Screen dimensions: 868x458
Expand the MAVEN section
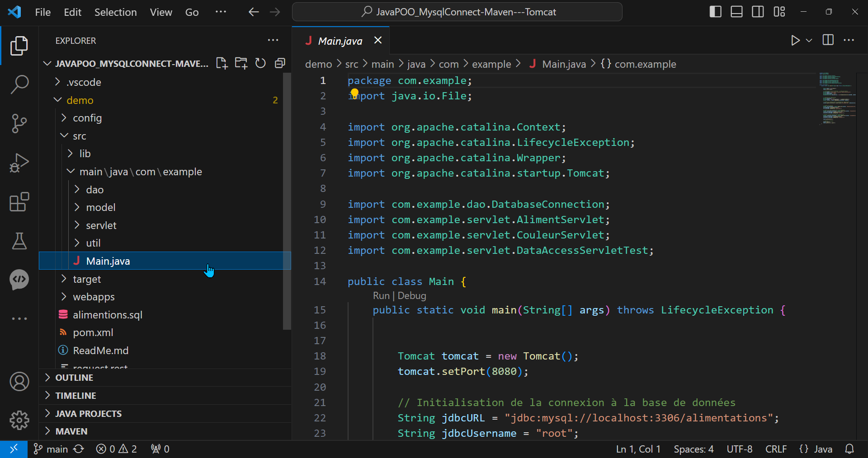coord(71,431)
